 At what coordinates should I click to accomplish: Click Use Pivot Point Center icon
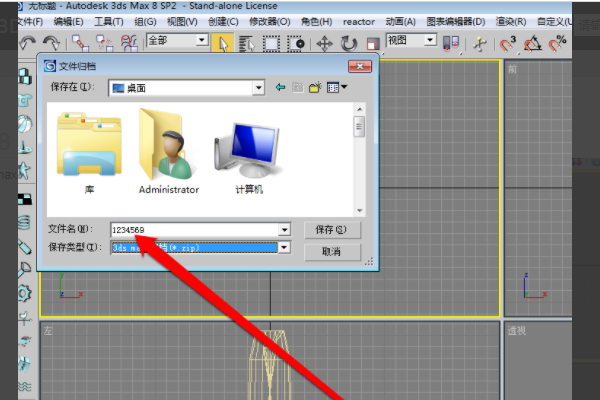pyautogui.click(x=451, y=43)
